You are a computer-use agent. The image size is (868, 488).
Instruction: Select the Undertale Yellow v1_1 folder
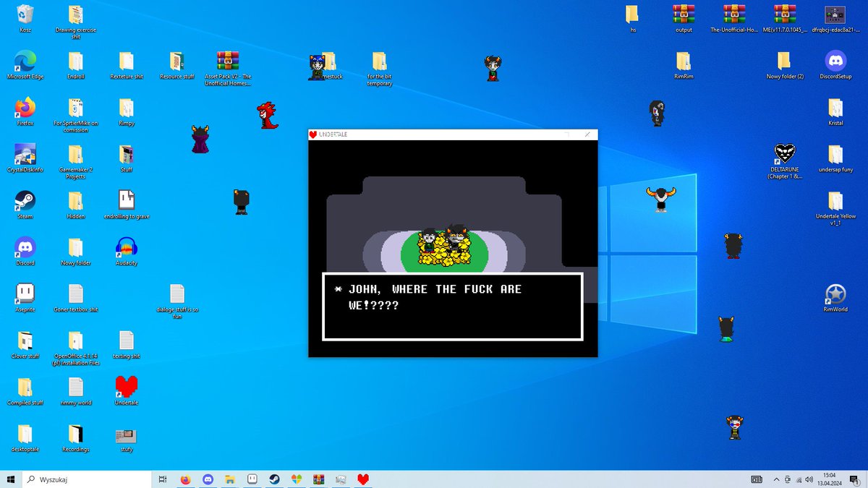pyautogui.click(x=835, y=208)
